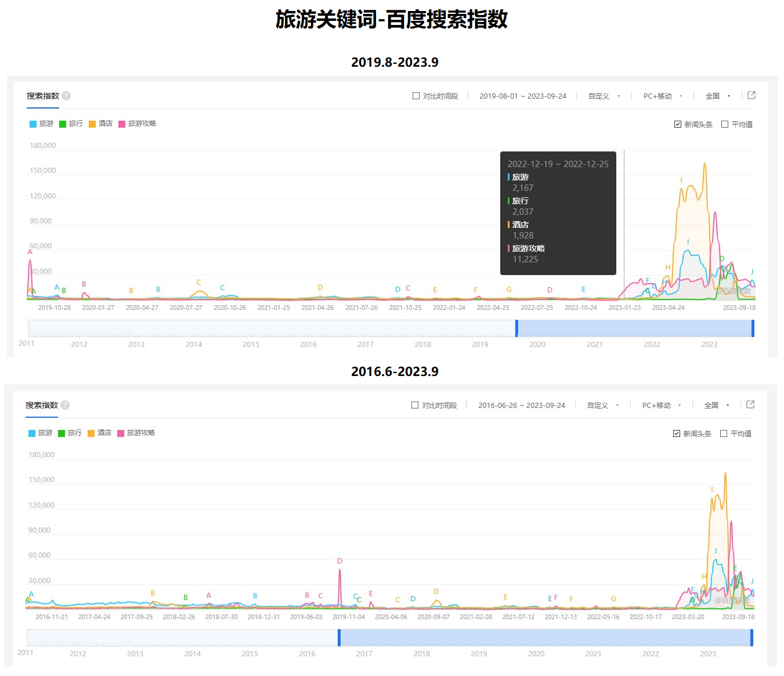Click blue C news marker in upper chart
The height and width of the screenshot is (676, 784).
222,288
